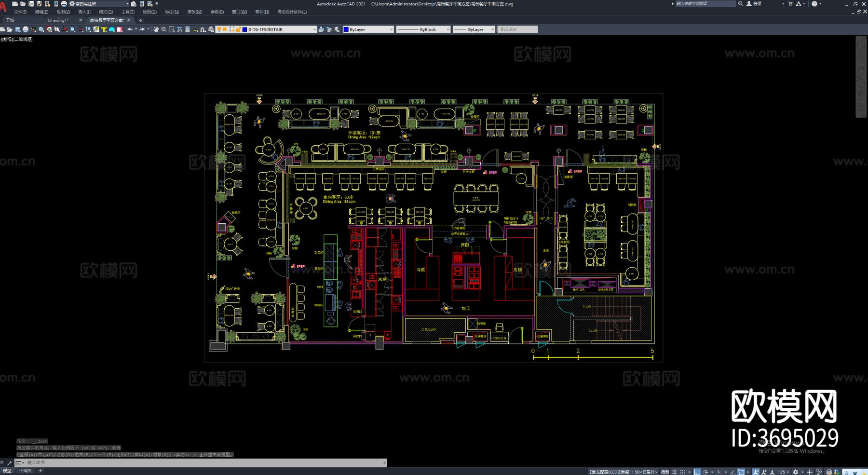Open the lineweight ByLayer dropdown

coord(474,29)
